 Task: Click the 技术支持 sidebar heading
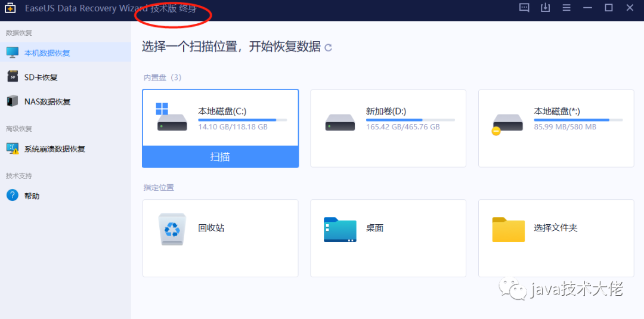pos(19,176)
